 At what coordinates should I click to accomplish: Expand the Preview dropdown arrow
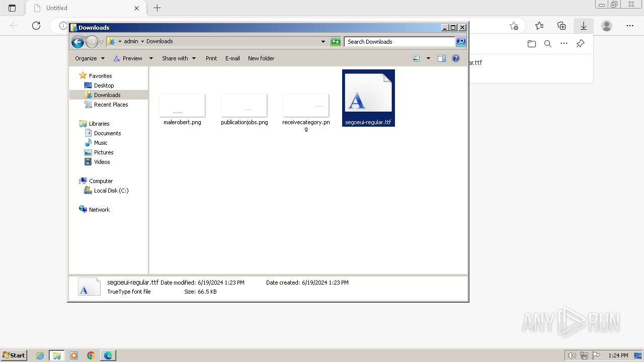(x=151, y=58)
